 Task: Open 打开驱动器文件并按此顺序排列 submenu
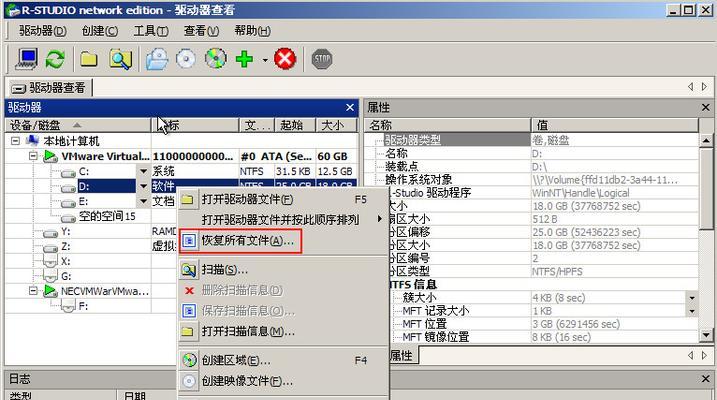pyautogui.click(x=283, y=220)
